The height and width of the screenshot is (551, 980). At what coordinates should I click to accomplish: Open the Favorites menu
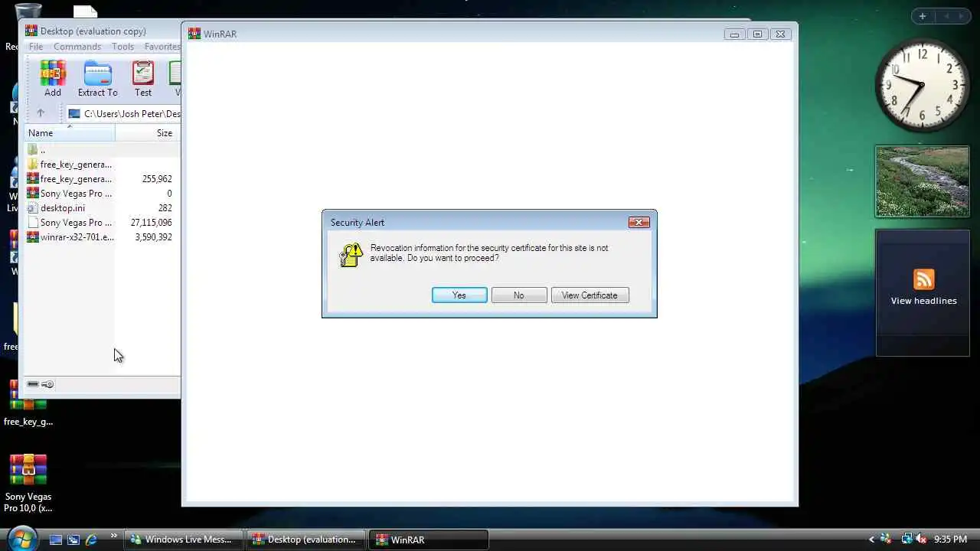click(x=162, y=47)
